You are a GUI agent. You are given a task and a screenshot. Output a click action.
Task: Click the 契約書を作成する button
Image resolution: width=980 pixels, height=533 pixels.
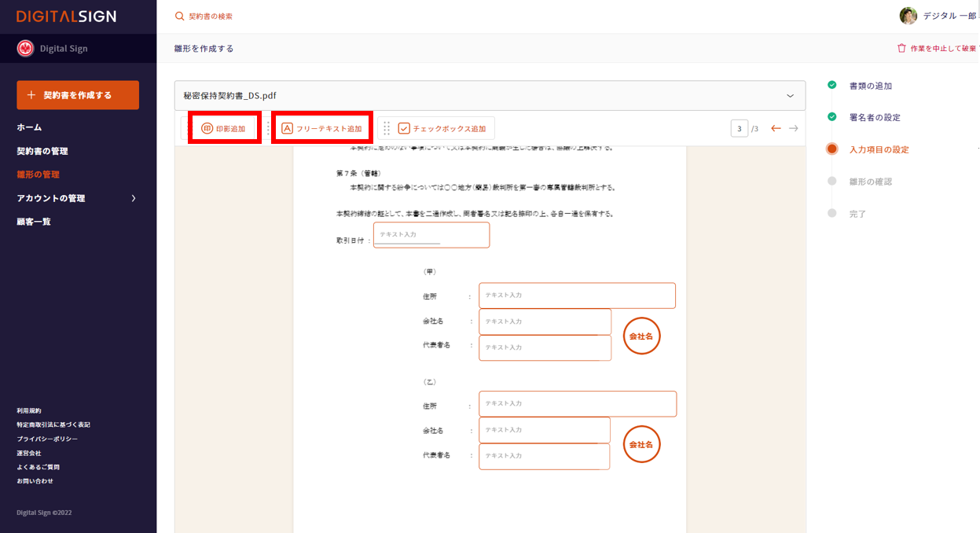tap(78, 95)
